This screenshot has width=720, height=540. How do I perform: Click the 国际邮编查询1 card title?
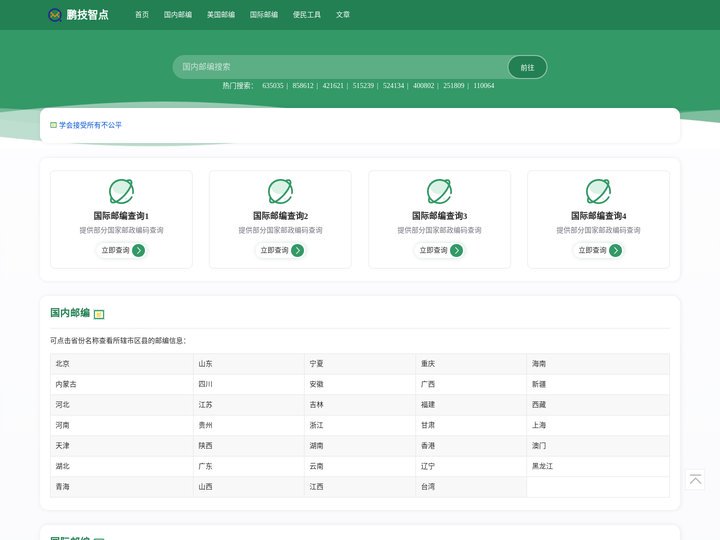tap(121, 216)
